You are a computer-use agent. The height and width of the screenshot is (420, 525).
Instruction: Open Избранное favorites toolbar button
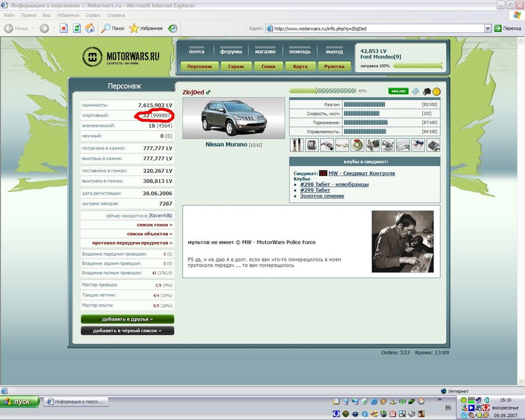click(146, 28)
